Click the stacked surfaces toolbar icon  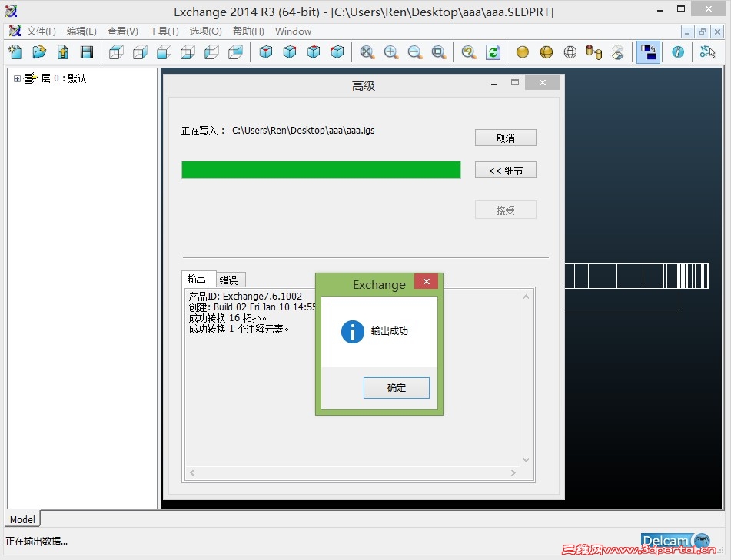[618, 51]
